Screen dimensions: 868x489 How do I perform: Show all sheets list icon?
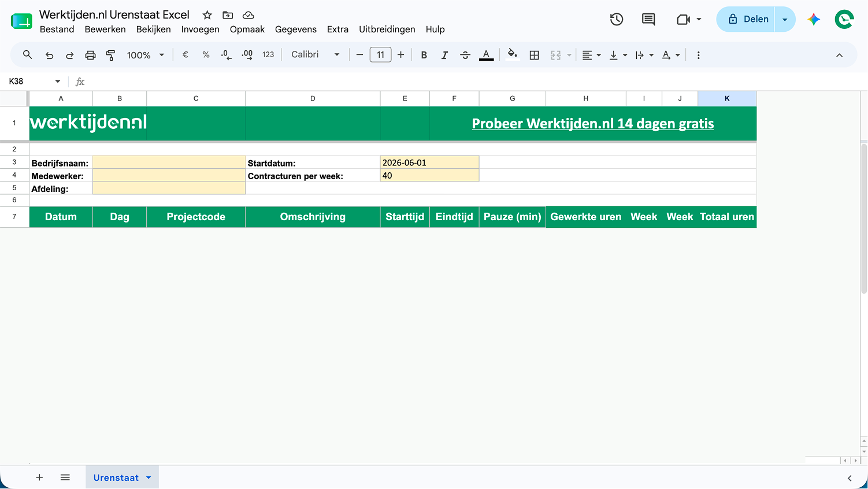point(65,477)
